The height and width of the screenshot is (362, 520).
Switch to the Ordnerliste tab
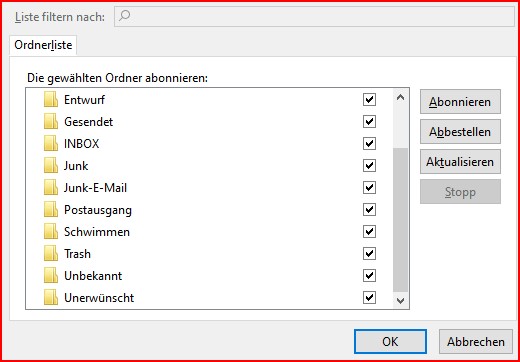point(43,45)
